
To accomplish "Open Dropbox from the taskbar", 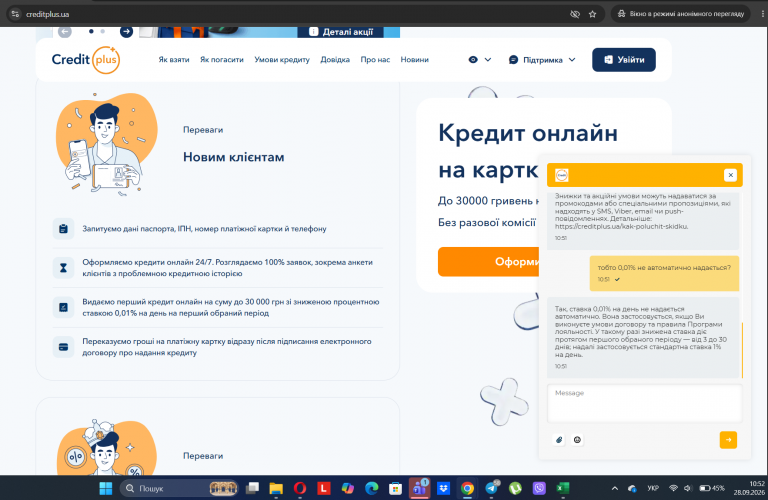I will point(443,488).
